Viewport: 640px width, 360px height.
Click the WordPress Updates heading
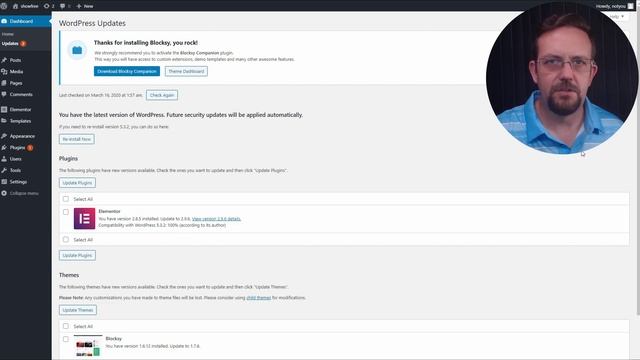coord(92,23)
